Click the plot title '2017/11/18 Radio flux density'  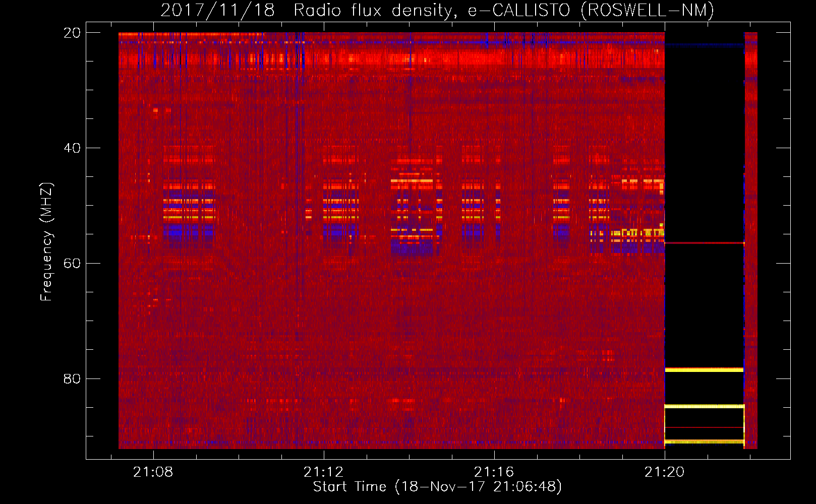[437, 10]
